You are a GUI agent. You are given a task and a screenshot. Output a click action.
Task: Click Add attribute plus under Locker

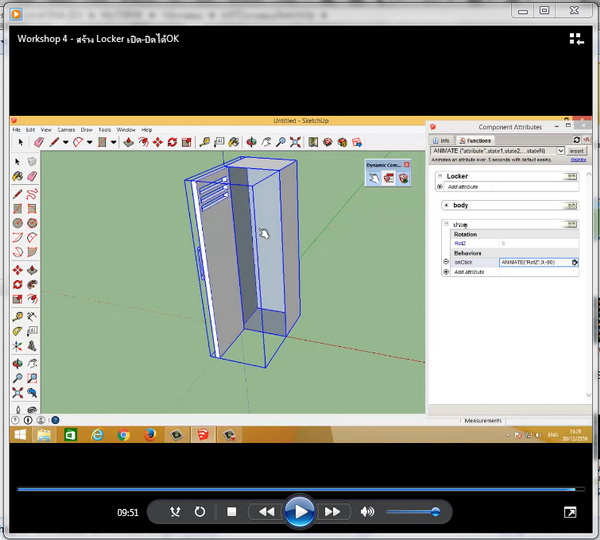440,187
